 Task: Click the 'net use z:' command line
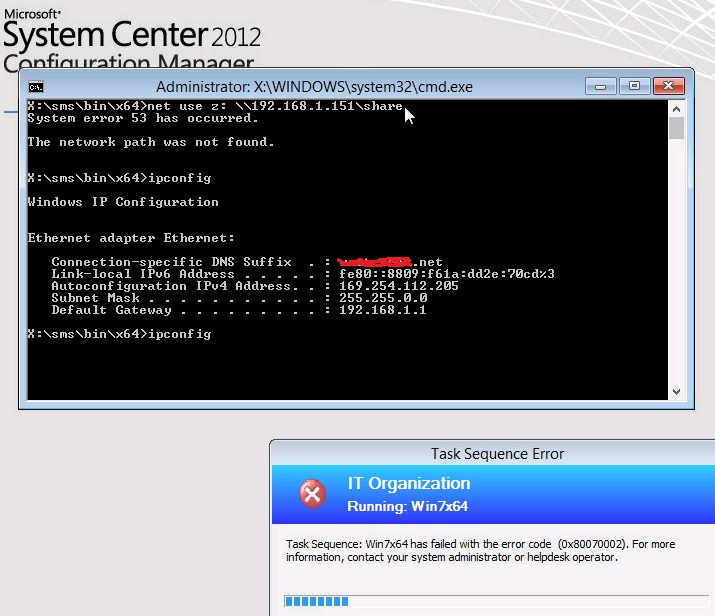pyautogui.click(x=215, y=106)
